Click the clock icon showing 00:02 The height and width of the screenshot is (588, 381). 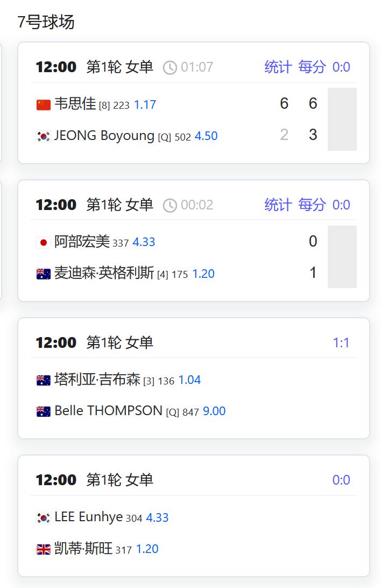point(171,205)
